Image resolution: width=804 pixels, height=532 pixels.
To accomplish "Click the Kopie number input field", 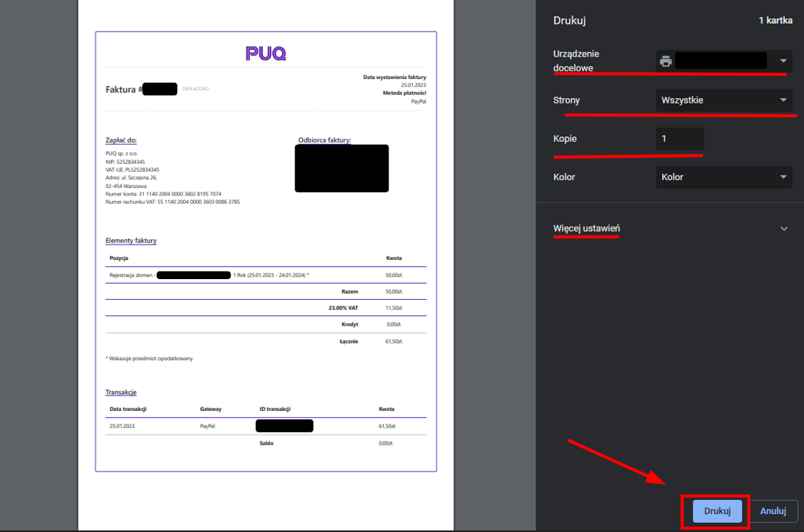I will point(679,139).
